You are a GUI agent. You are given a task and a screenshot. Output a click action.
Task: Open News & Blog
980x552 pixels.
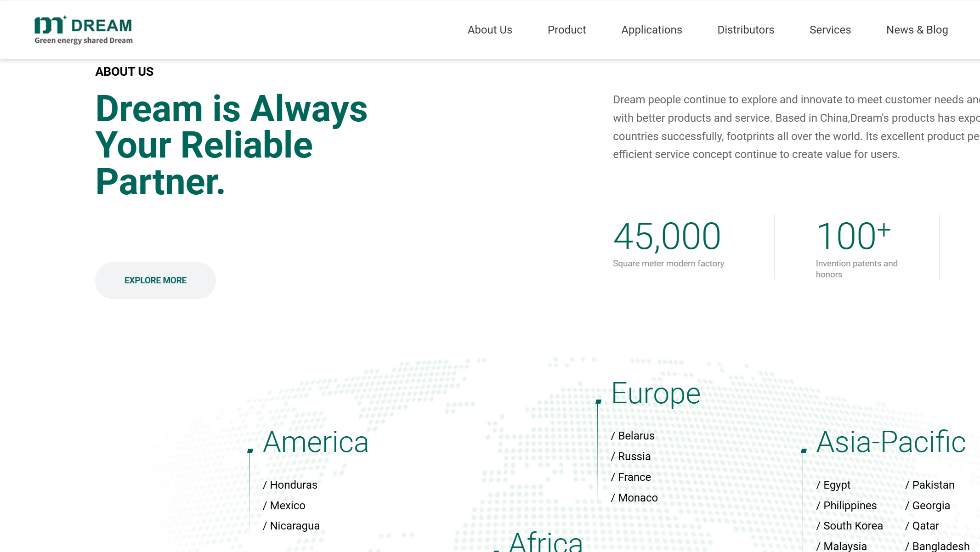pyautogui.click(x=917, y=30)
